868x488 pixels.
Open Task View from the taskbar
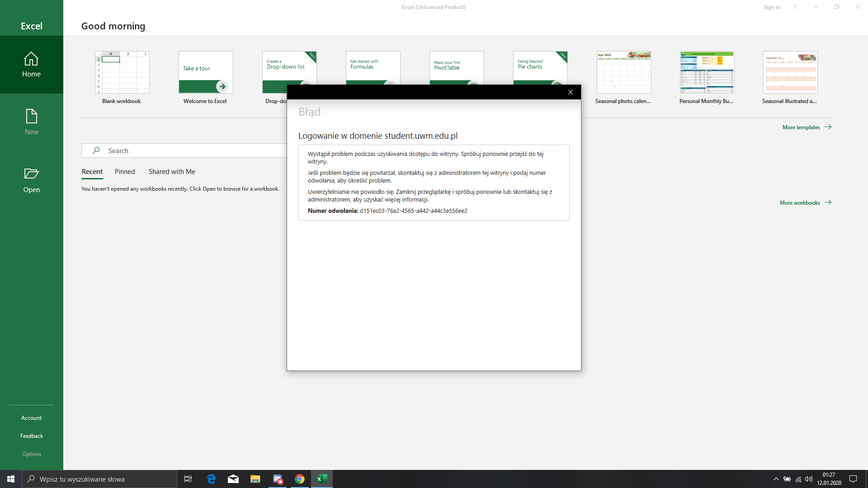tap(188, 479)
